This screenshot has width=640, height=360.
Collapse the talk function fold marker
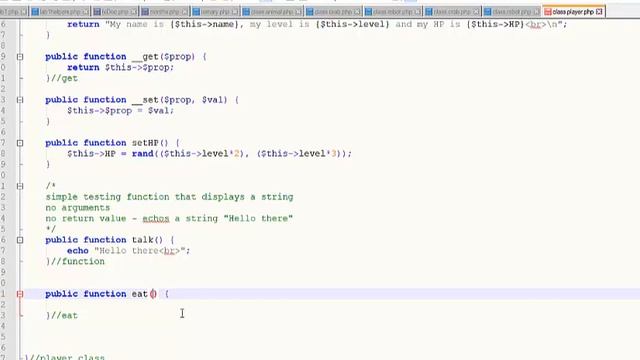pyautogui.click(x=20, y=240)
